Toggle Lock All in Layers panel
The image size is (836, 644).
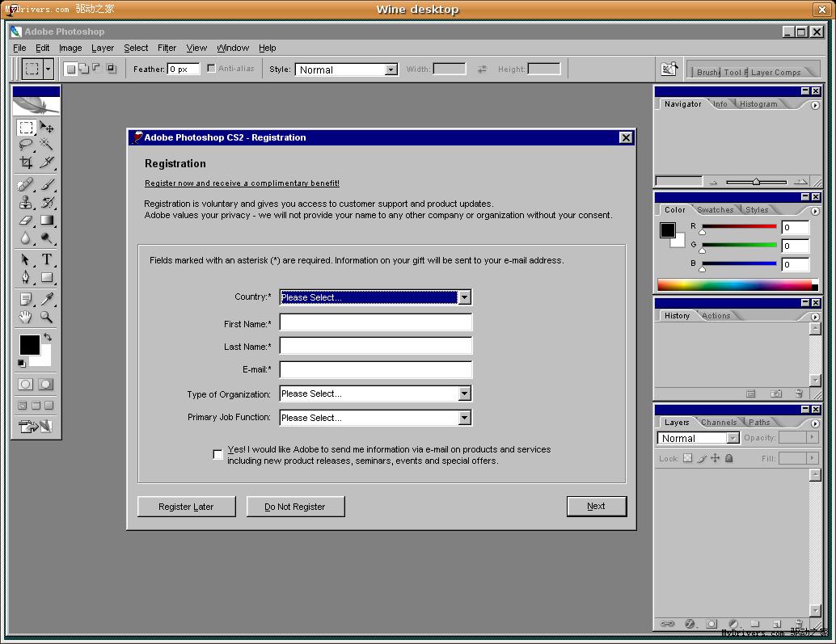coord(728,458)
